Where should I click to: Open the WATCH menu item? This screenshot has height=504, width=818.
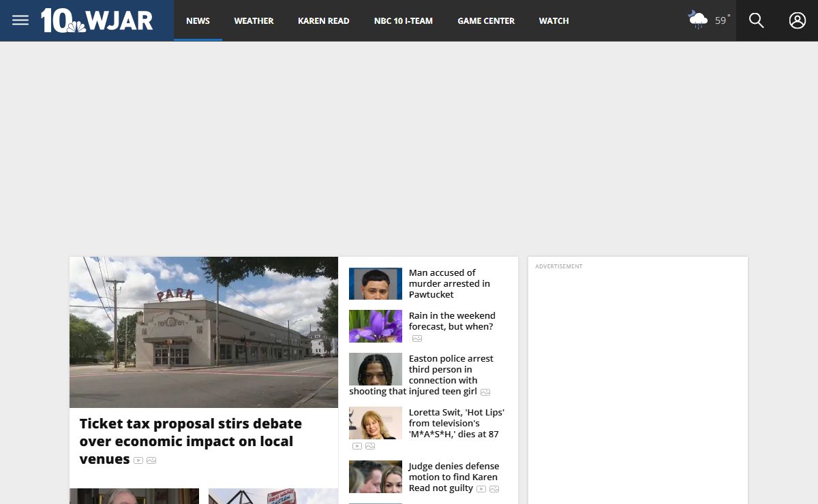(x=554, y=20)
